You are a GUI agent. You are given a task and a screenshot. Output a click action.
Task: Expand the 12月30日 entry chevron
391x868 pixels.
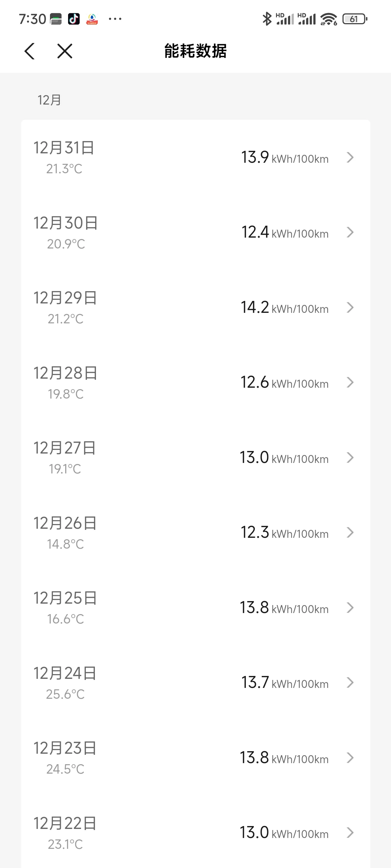pyautogui.click(x=350, y=232)
